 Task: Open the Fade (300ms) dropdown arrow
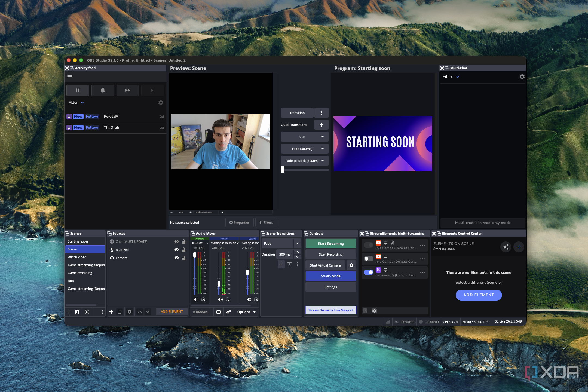323,149
